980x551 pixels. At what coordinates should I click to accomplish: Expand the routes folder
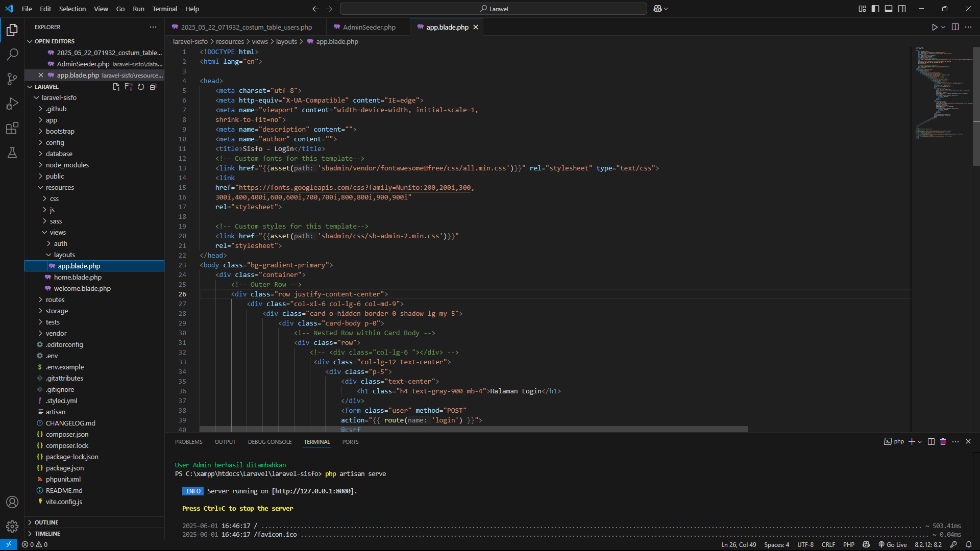click(x=55, y=300)
